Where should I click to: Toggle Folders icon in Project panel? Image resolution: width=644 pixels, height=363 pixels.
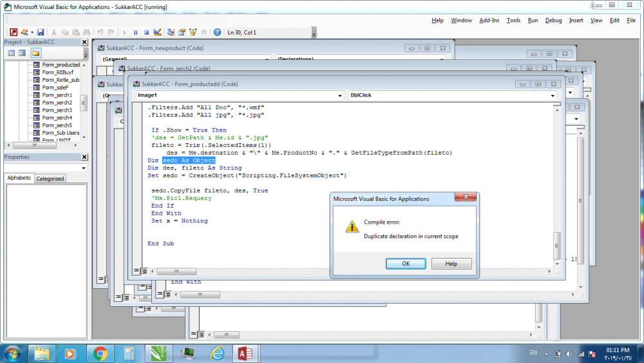point(35,53)
